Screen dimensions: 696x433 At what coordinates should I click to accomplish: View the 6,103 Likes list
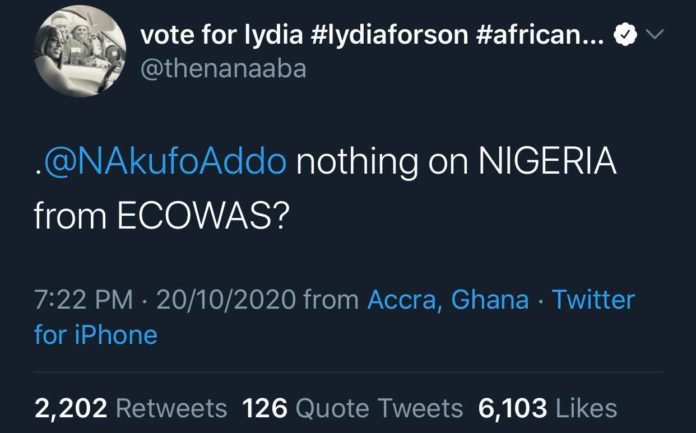(547, 408)
